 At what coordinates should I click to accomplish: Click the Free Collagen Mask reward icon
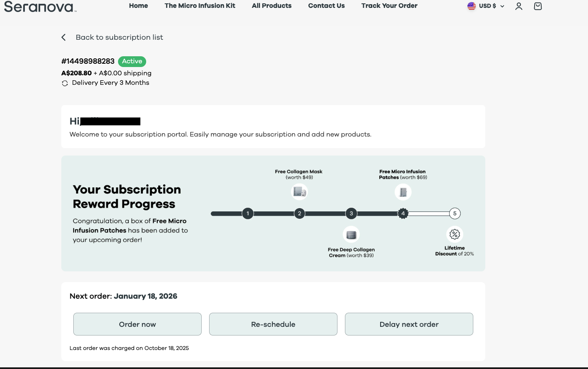click(x=299, y=192)
